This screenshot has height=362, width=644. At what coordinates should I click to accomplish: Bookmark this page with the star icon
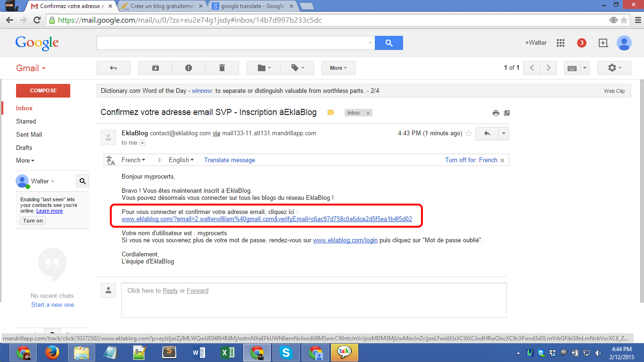(624, 20)
